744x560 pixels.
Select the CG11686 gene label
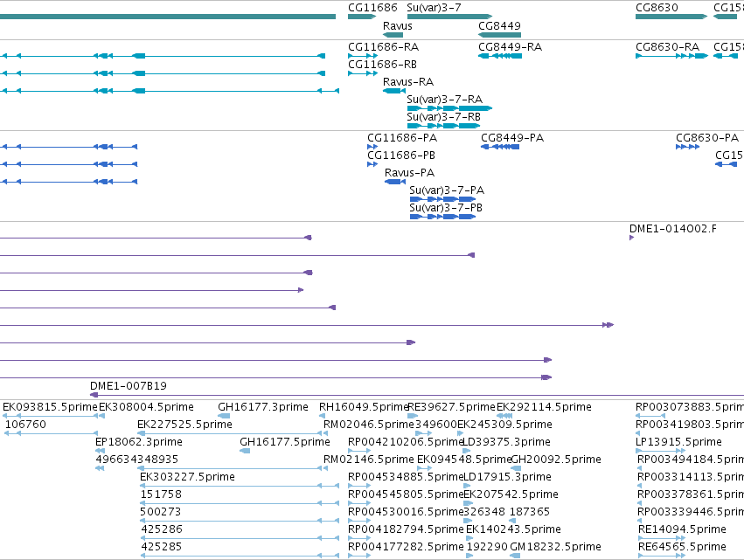tap(372, 8)
